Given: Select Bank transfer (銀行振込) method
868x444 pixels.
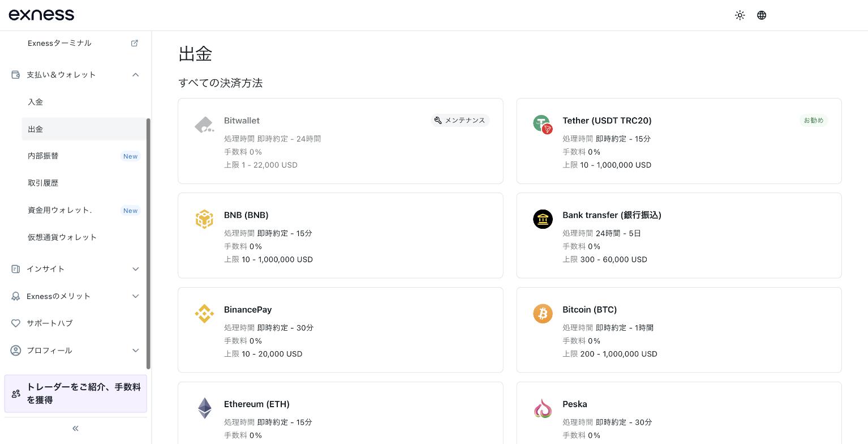Looking at the screenshot, I should tap(679, 236).
